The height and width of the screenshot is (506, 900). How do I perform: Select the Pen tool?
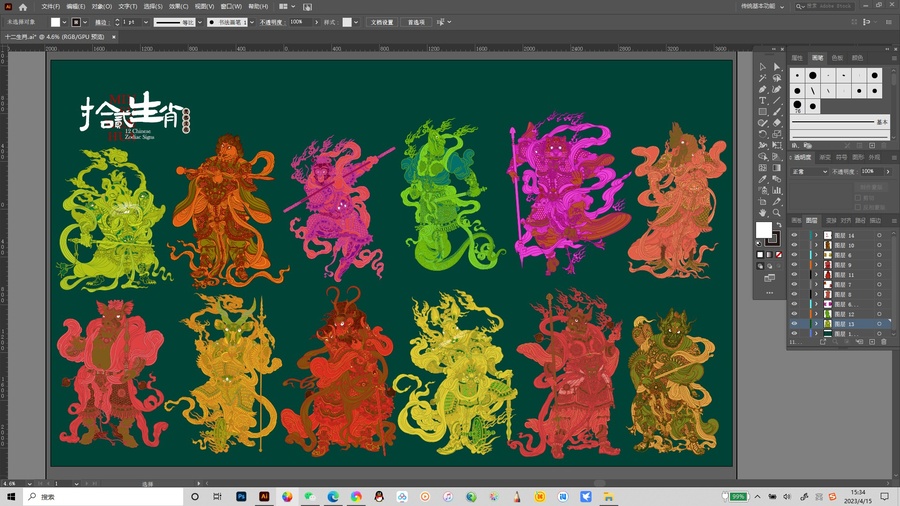tap(762, 89)
